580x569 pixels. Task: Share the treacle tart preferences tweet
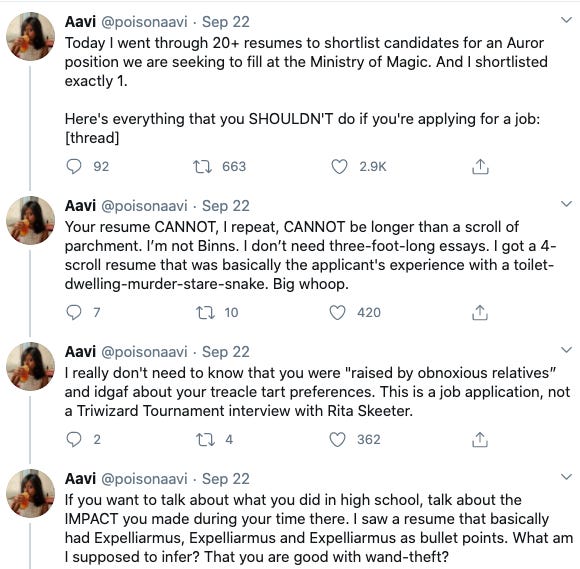tap(480, 440)
